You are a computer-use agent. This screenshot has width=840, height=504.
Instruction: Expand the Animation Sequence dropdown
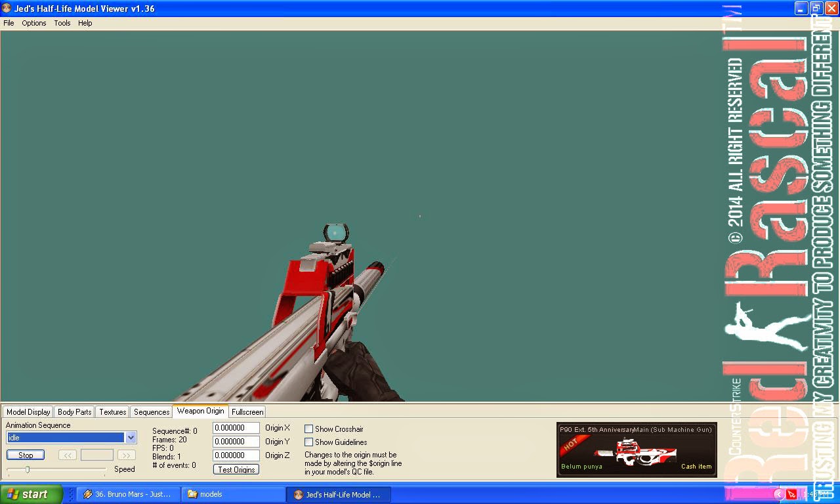coord(131,438)
